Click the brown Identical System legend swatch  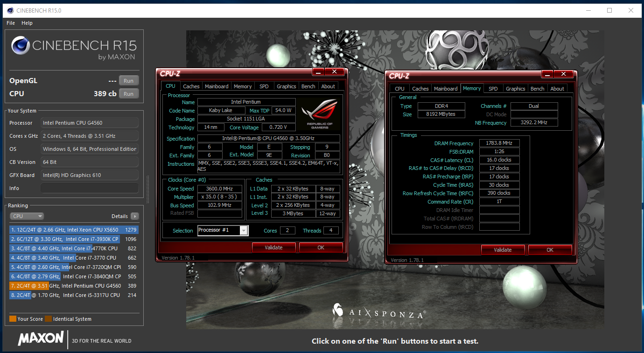pos(48,319)
